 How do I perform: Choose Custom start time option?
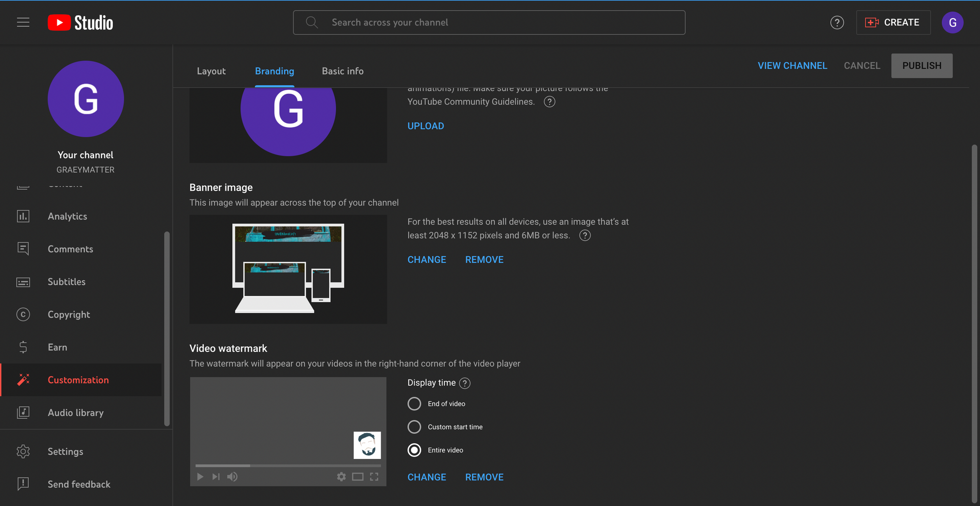coord(414,427)
